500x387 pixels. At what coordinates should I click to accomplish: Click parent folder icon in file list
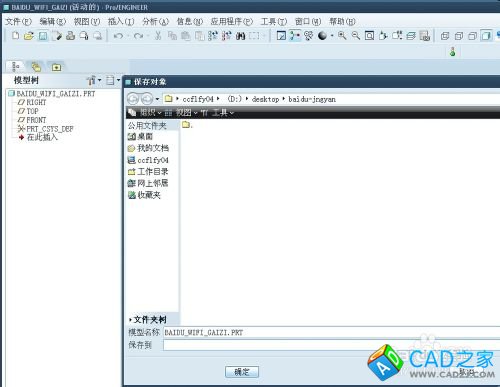[x=186, y=125]
